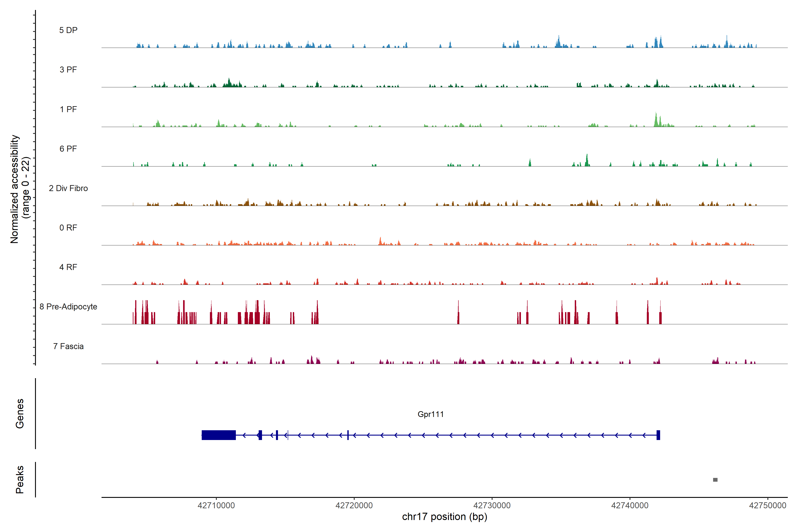
Task: Click the 42710000 axis tick label
Action: click(x=216, y=505)
